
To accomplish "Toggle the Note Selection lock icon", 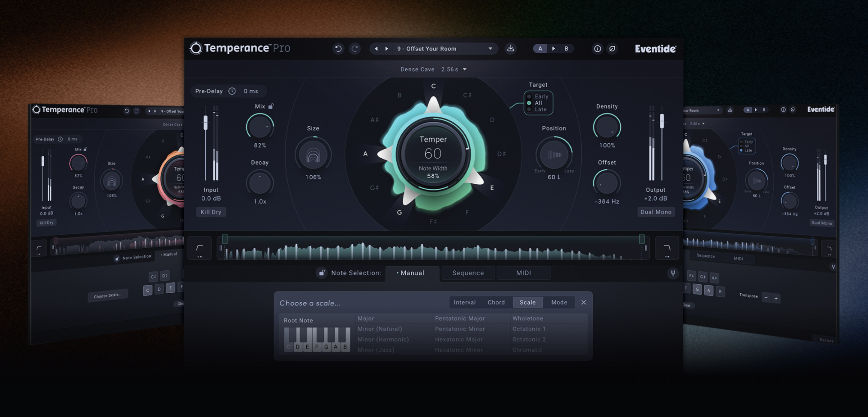I will click(x=321, y=273).
